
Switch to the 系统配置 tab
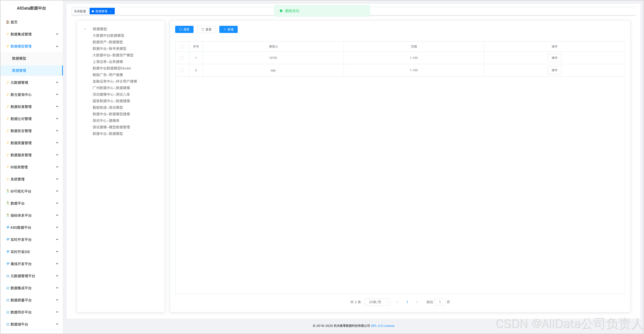(80, 11)
